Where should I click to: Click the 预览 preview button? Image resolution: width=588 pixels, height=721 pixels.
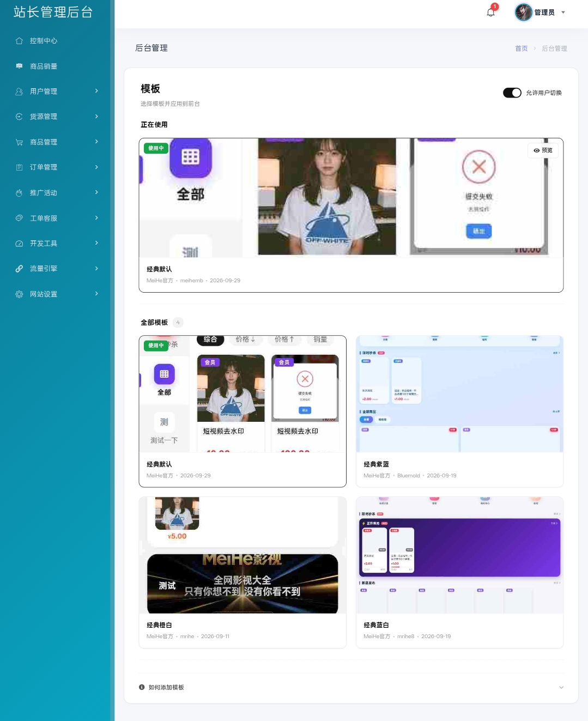point(543,150)
